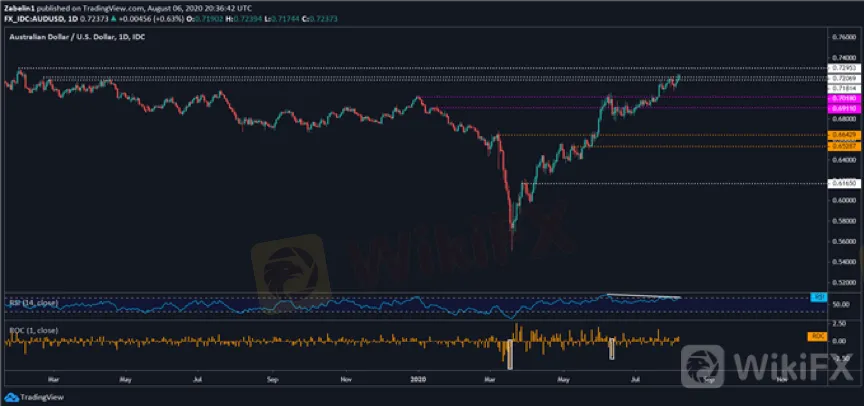Click the 'Australian Dollar / U.S. Dollar, 1D, IDC' chart title
The image size is (864, 406).
pos(76,36)
